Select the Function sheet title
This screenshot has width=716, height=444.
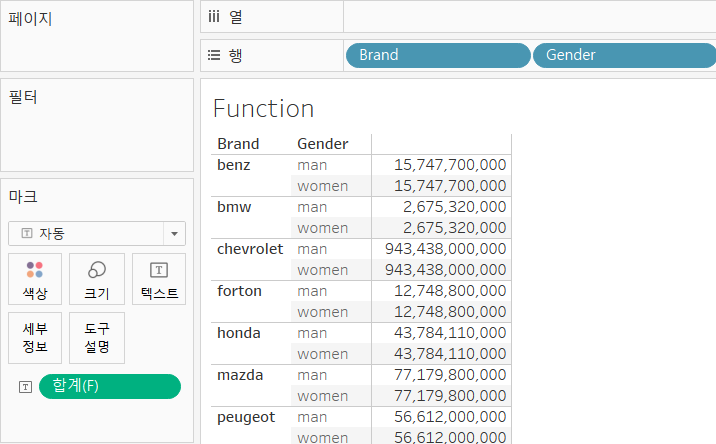[x=263, y=109]
